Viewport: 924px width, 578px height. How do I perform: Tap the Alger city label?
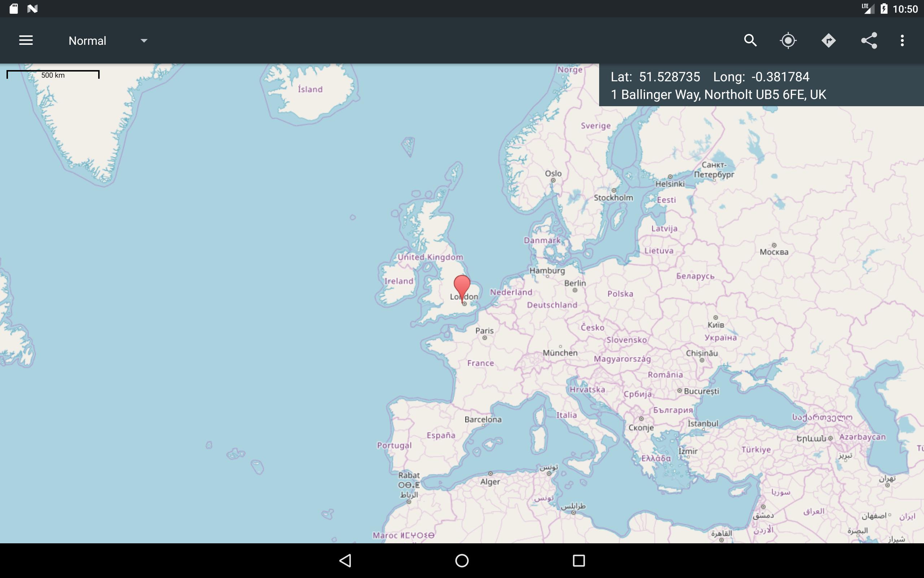[x=490, y=482]
